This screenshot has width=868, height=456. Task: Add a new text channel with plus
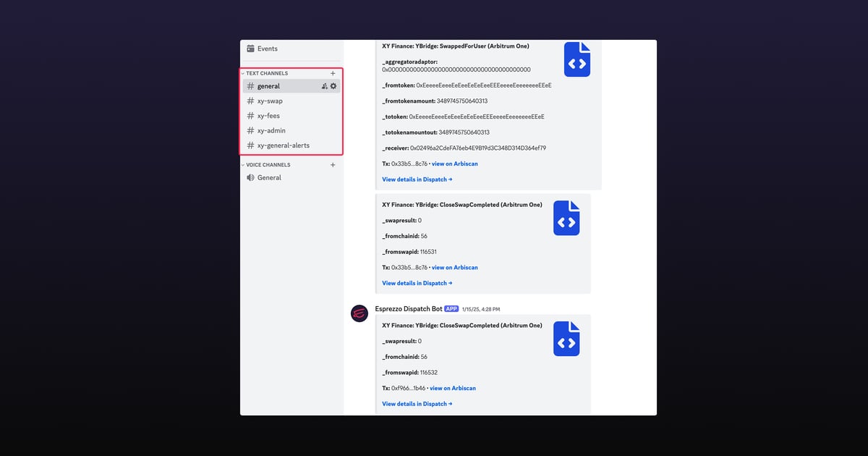pyautogui.click(x=333, y=73)
